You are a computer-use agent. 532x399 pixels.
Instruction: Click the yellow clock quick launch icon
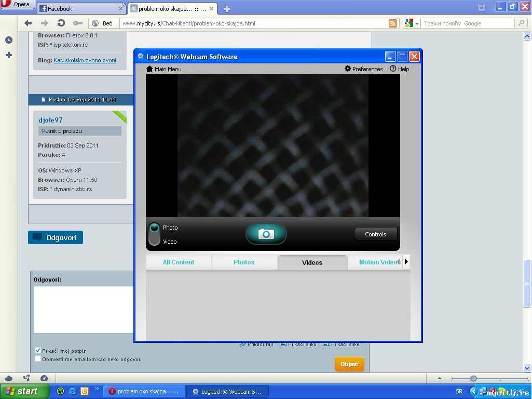85,391
